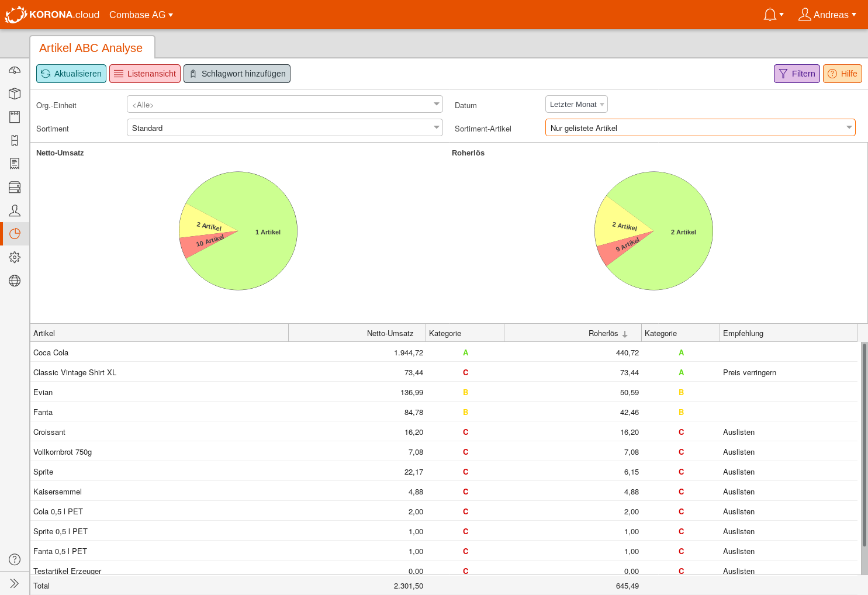The image size is (868, 595).
Task: Select the pie chart evaluations sidebar icon
Action: pyautogui.click(x=15, y=234)
